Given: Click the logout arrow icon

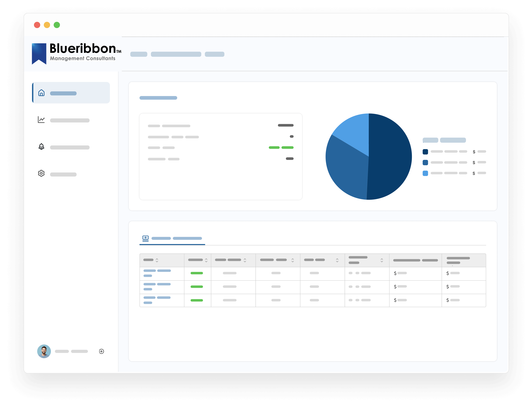Looking at the screenshot, I should pos(101,351).
